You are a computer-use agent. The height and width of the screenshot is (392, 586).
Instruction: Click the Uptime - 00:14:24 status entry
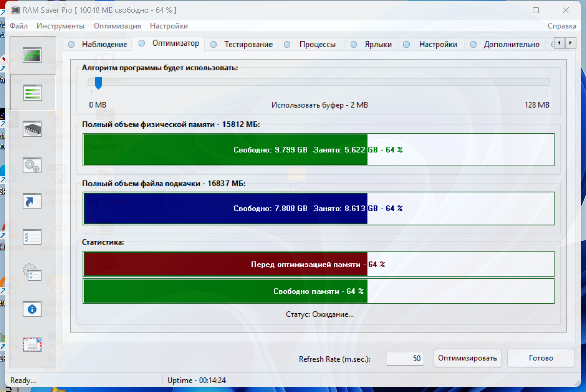[197, 380]
